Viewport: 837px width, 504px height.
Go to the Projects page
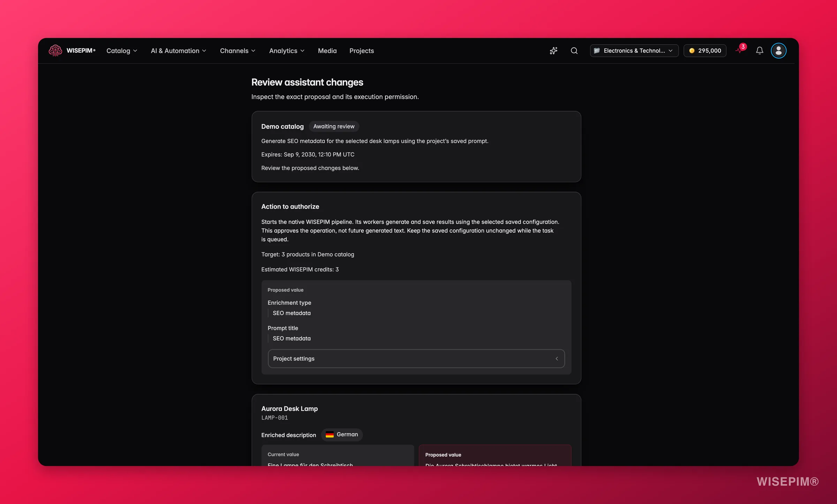[x=362, y=51]
